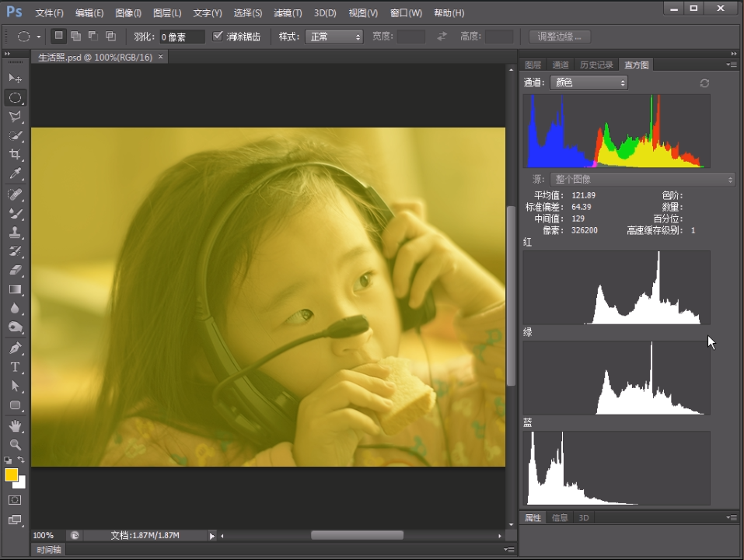Choose the Horizontal Type tool
744x560 pixels.
tap(15, 367)
